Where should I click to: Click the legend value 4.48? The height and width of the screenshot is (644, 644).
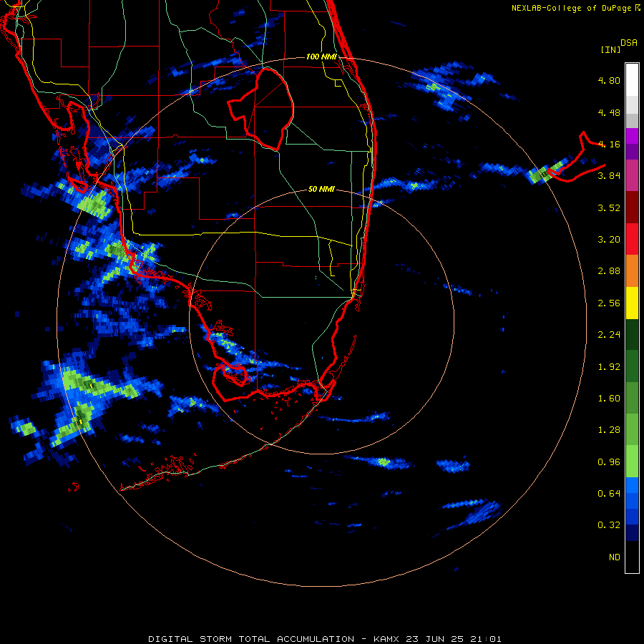[x=609, y=112]
